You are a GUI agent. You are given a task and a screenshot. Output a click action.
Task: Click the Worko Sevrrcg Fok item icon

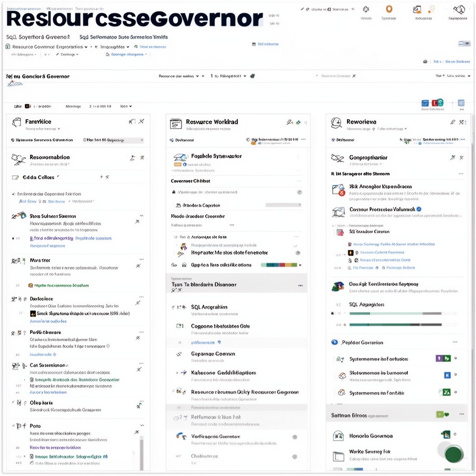pyautogui.click(x=338, y=456)
